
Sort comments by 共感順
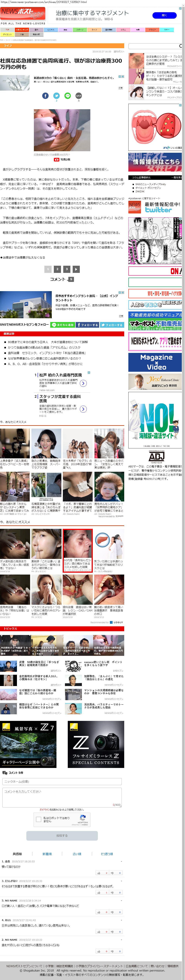click(x=17, y=854)
